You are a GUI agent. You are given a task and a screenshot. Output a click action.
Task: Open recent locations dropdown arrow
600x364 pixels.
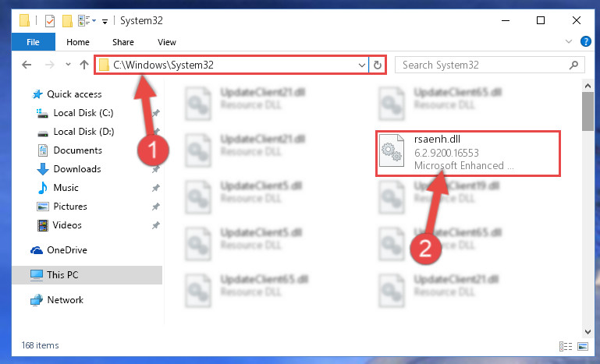pyautogui.click(x=68, y=64)
